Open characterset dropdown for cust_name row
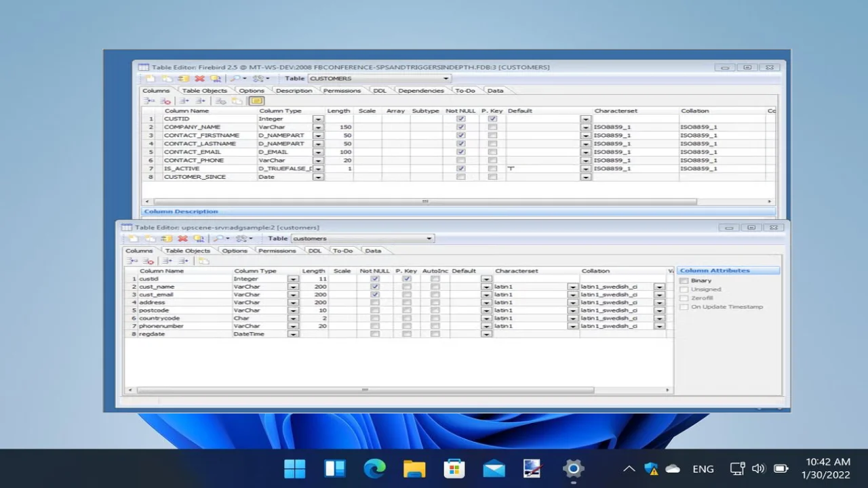 pyautogui.click(x=573, y=287)
